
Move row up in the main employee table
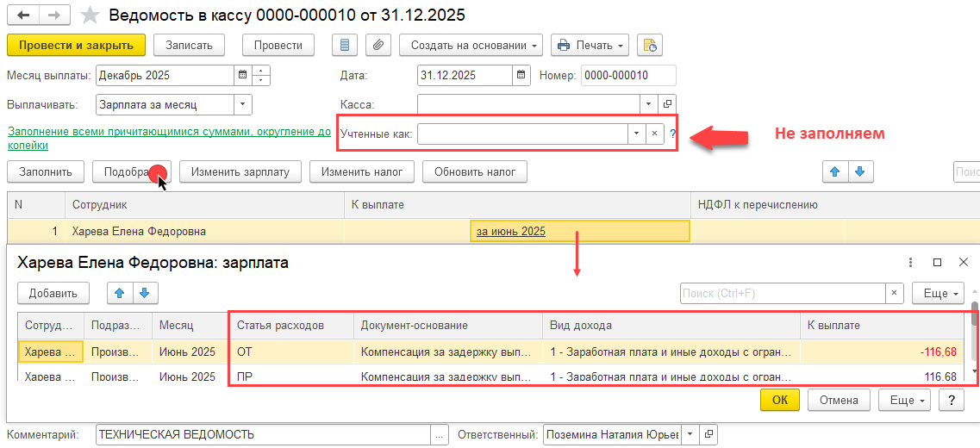click(x=834, y=171)
